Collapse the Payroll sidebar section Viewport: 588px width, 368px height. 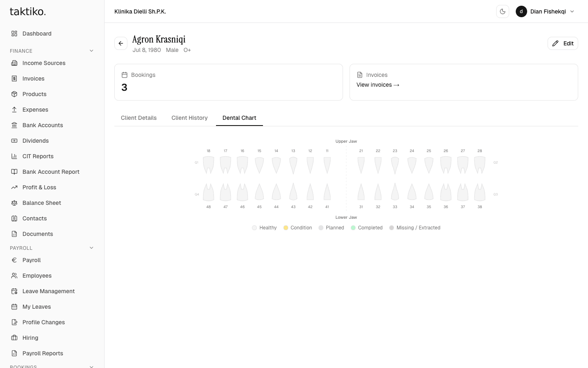point(91,248)
